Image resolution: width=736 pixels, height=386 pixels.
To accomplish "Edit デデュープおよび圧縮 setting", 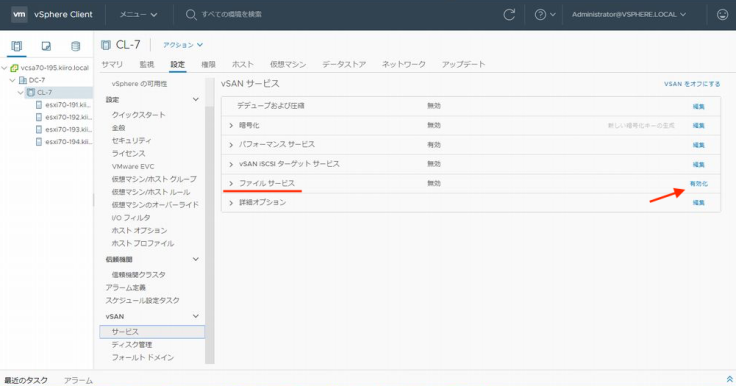I will [x=698, y=107].
